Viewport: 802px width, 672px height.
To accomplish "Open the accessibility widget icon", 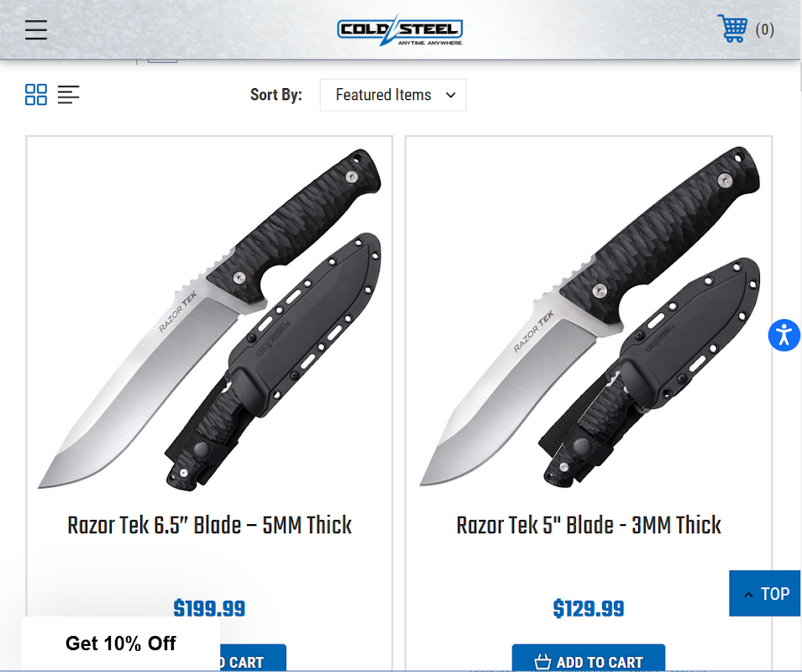I will (x=784, y=335).
